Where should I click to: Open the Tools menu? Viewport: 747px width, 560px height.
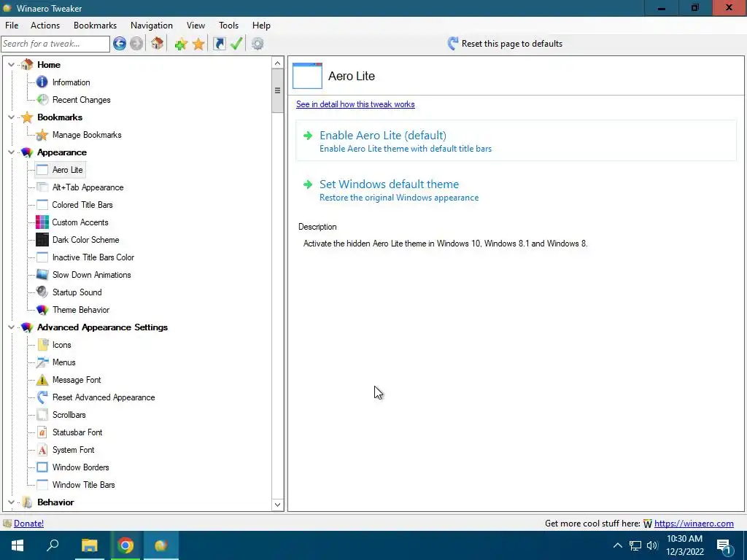228,26
